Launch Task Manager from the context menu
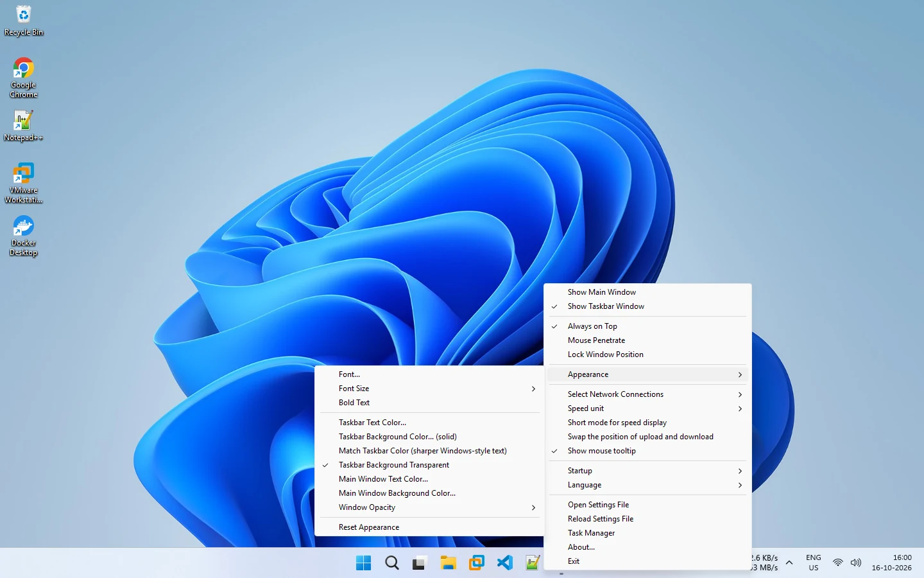This screenshot has width=924, height=578. [x=647, y=533]
